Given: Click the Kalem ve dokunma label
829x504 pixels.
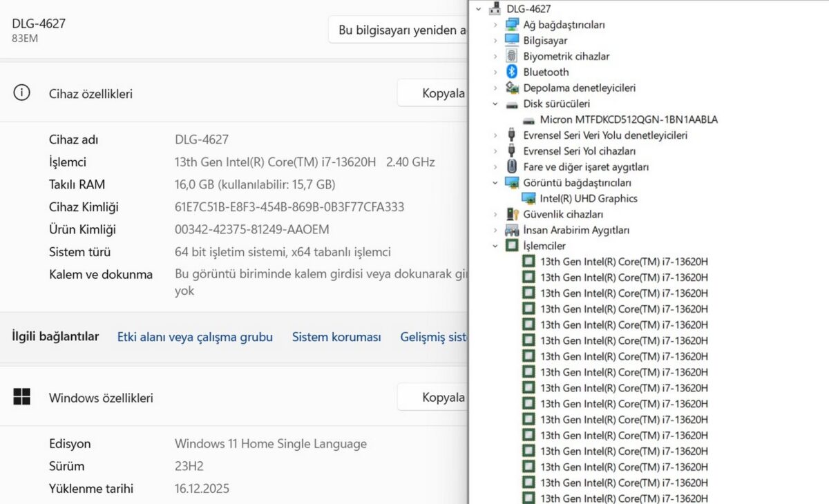Looking at the screenshot, I should pos(101,274).
